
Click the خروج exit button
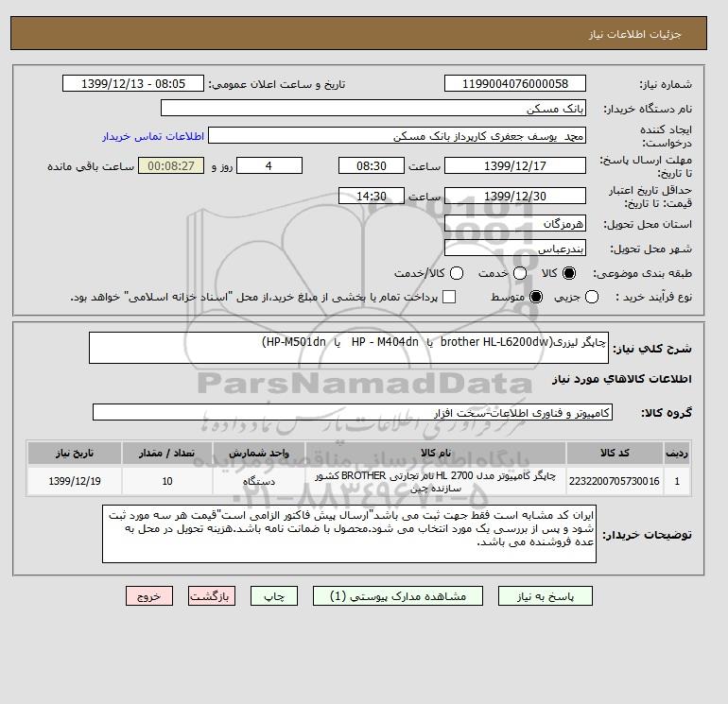(149, 596)
